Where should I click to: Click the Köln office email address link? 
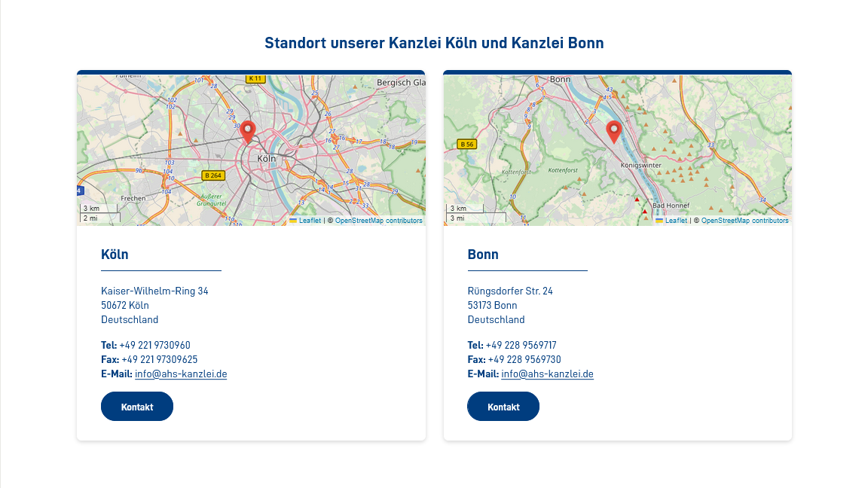pos(181,374)
